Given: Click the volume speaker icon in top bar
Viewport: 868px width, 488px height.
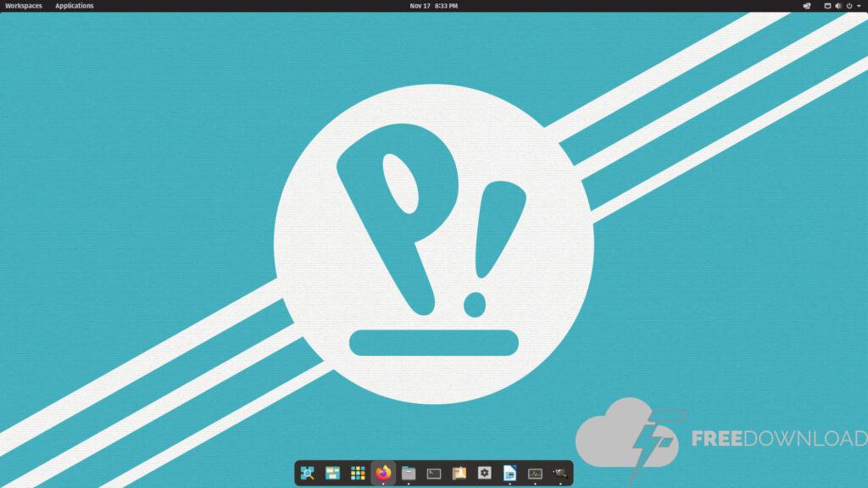Looking at the screenshot, I should pyautogui.click(x=838, y=6).
